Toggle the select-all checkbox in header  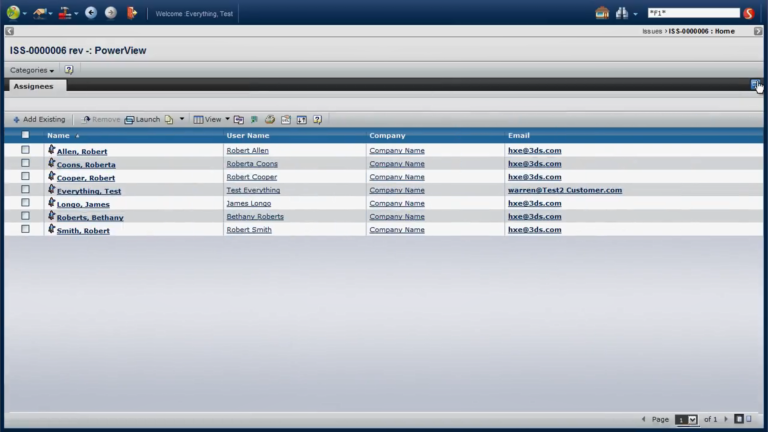(25, 135)
